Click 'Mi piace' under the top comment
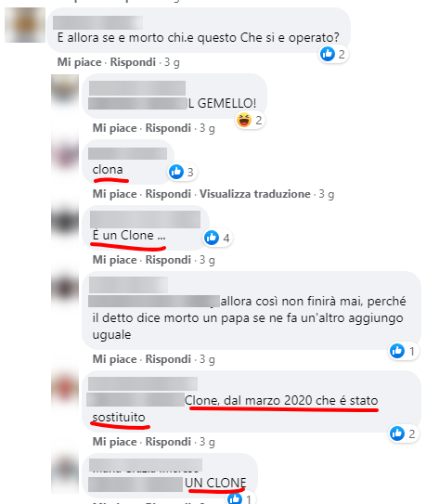This screenshot has height=504, width=426. (x=80, y=62)
